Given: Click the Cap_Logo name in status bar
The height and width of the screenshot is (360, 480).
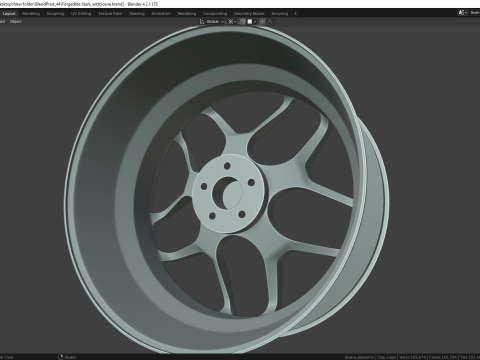Looking at the screenshot, I should click(x=386, y=357).
